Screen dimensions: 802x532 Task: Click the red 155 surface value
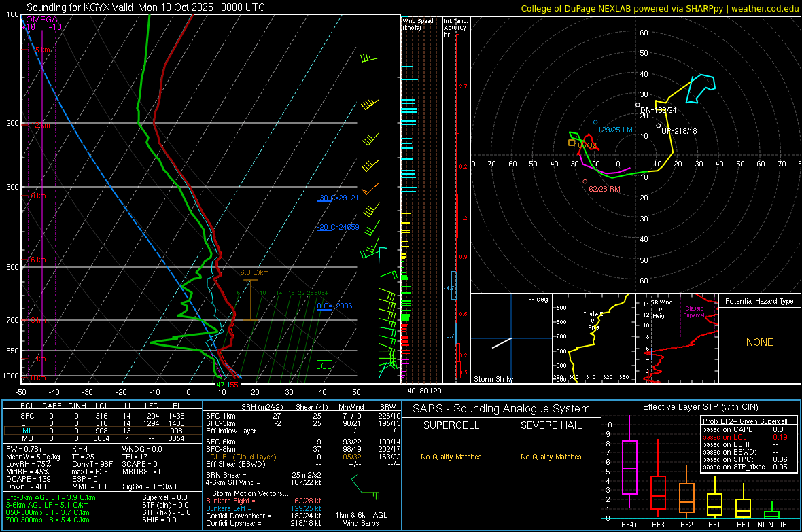tap(232, 385)
